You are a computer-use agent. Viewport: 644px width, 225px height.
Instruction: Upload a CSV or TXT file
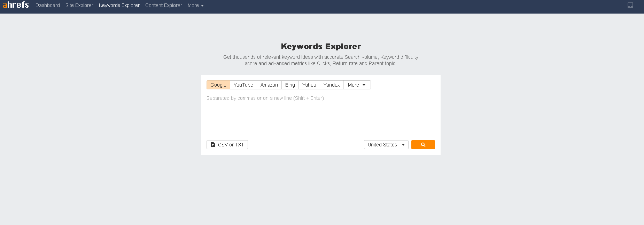point(227,145)
